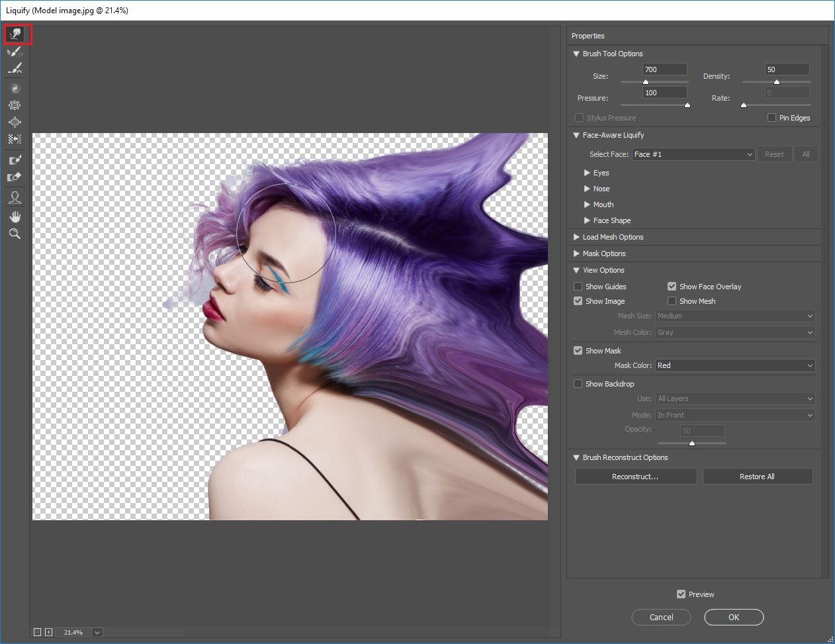Enable the Show Guides checkbox
835x644 pixels.
578,287
